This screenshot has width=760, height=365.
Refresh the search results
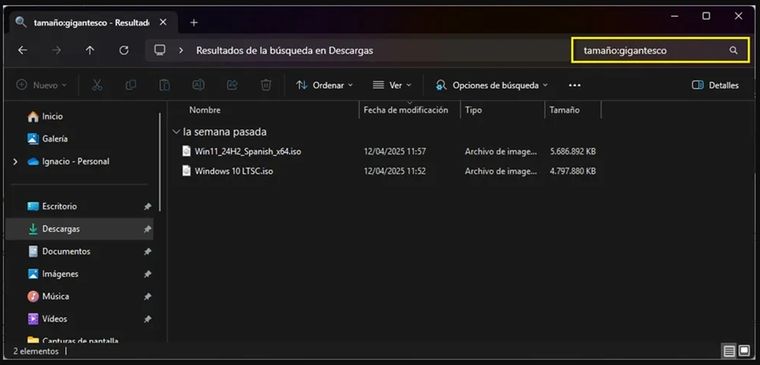(124, 50)
